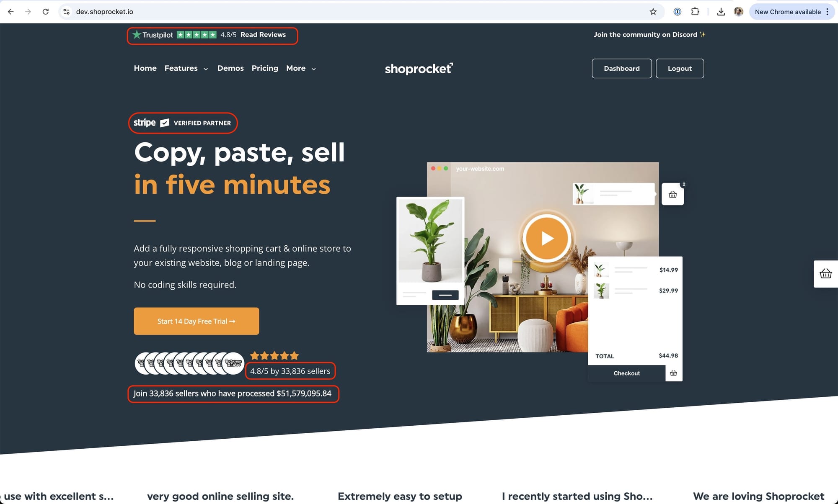838x504 pixels.
Task: Click the dark button on plant product card
Action: [x=445, y=295]
